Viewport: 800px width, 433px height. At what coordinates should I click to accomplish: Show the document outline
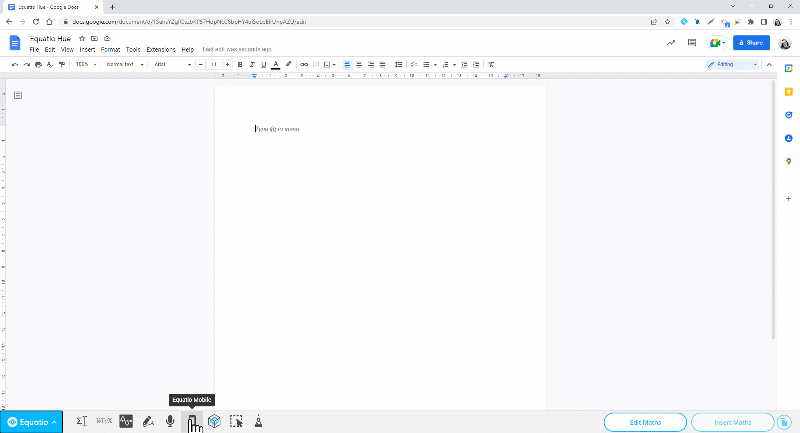coord(18,95)
